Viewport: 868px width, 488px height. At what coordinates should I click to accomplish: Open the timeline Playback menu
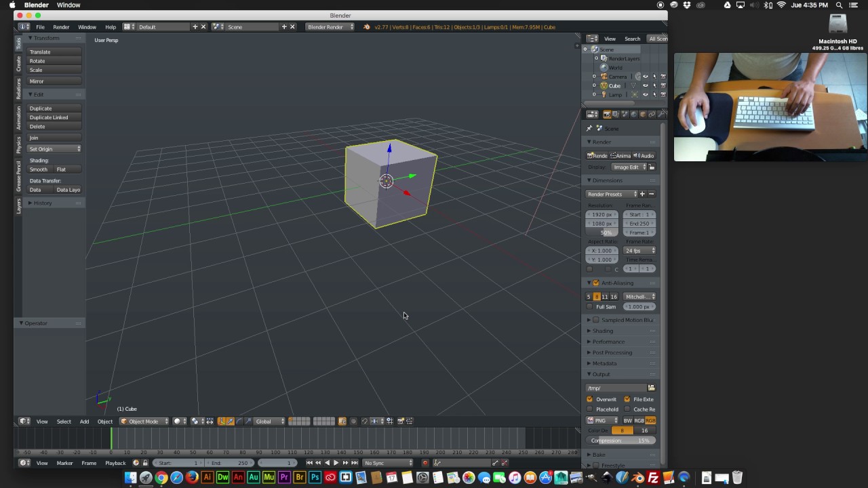[115, 463]
